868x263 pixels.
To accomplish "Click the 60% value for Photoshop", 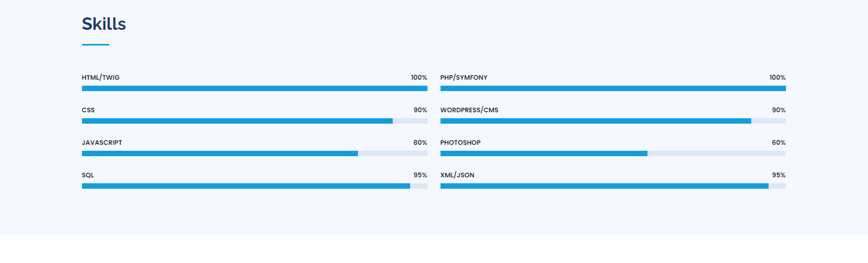I will pos(778,143).
